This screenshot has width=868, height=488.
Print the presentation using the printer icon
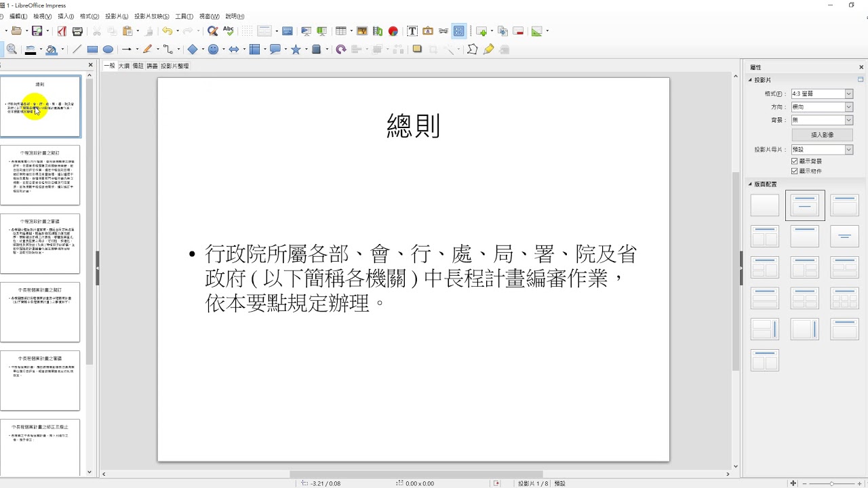coord(77,31)
